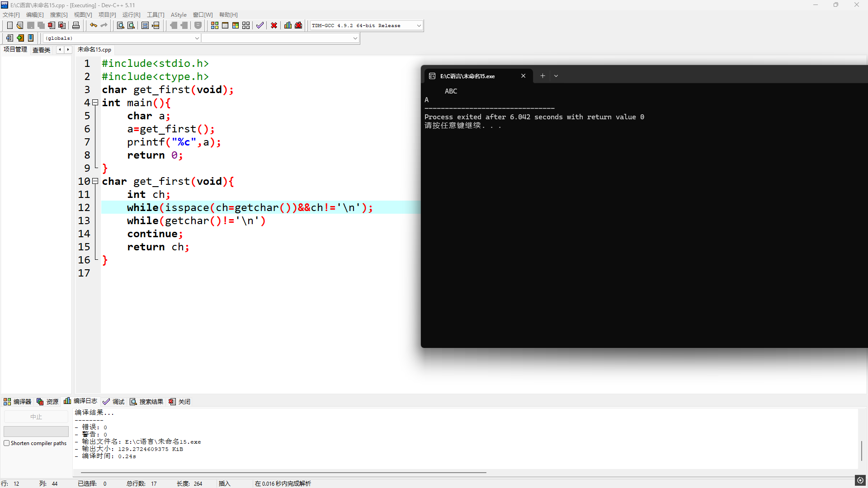
Task: Open the 运行[R] menu
Action: (x=131, y=15)
